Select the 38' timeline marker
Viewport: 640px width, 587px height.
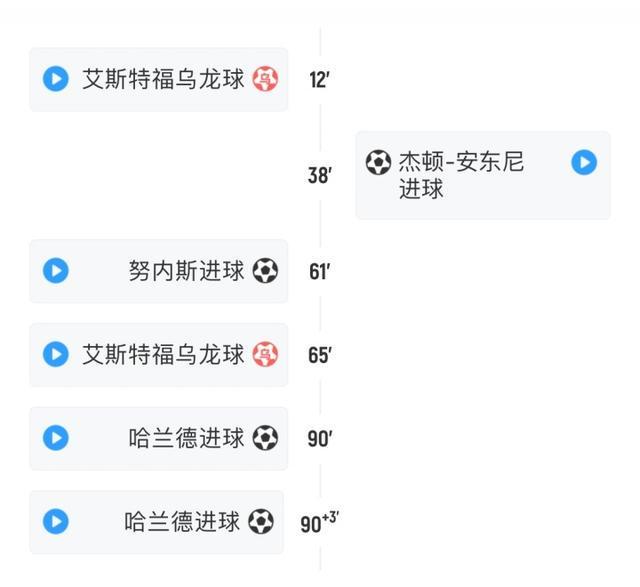pyautogui.click(x=319, y=176)
